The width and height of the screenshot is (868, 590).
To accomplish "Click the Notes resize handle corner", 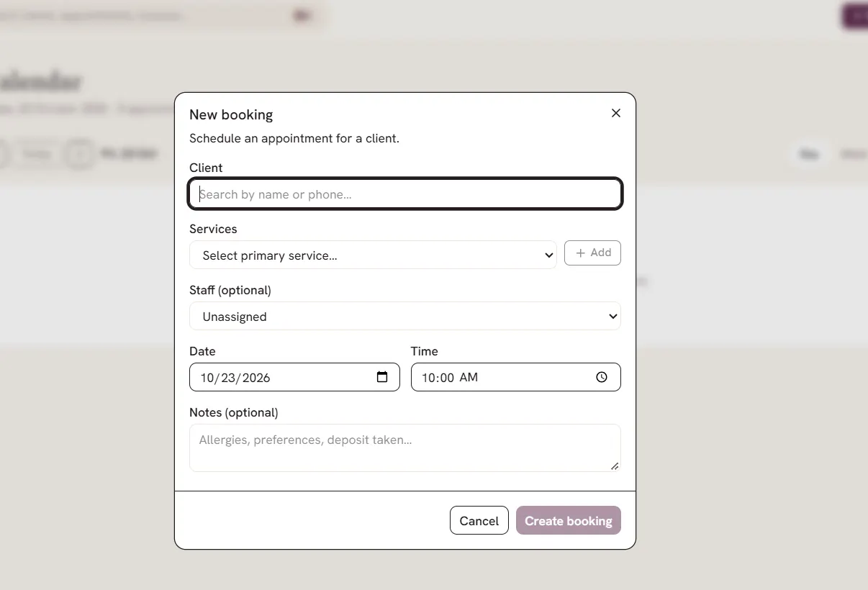I will [615, 466].
